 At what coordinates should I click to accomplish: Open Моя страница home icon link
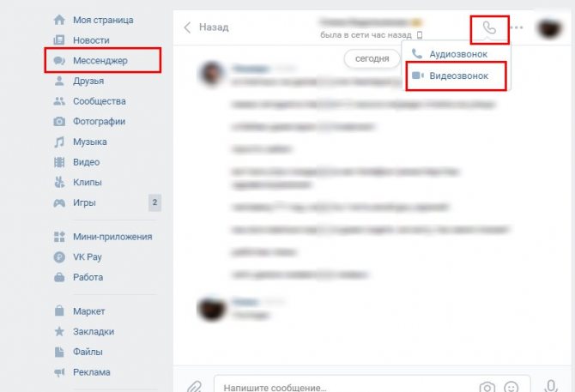94,20
